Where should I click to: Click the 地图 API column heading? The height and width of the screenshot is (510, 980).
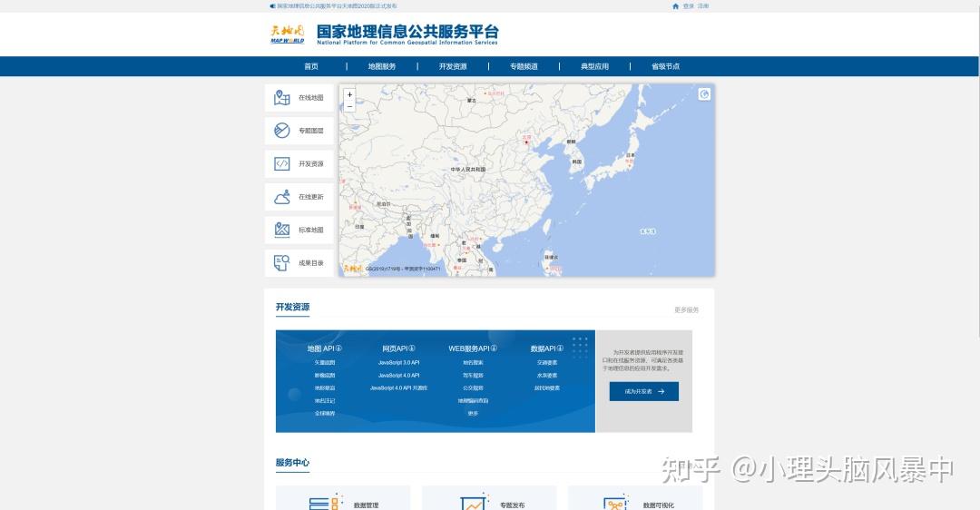(x=320, y=348)
